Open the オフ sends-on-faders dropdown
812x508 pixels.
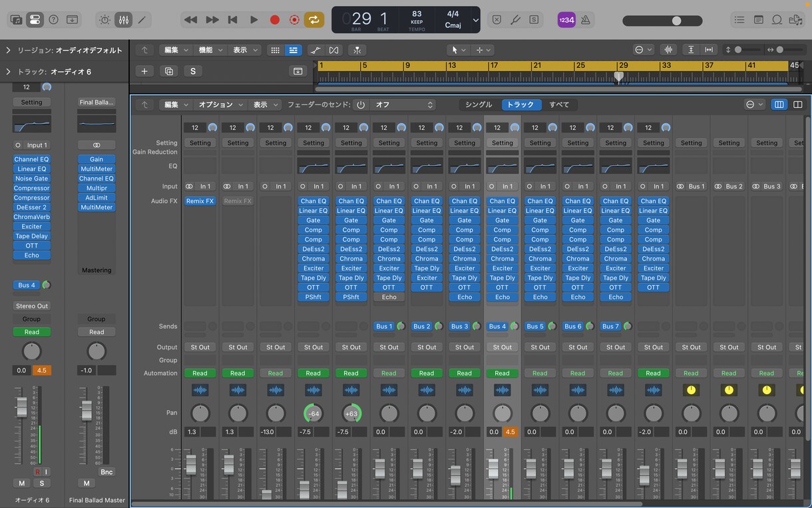(403, 105)
